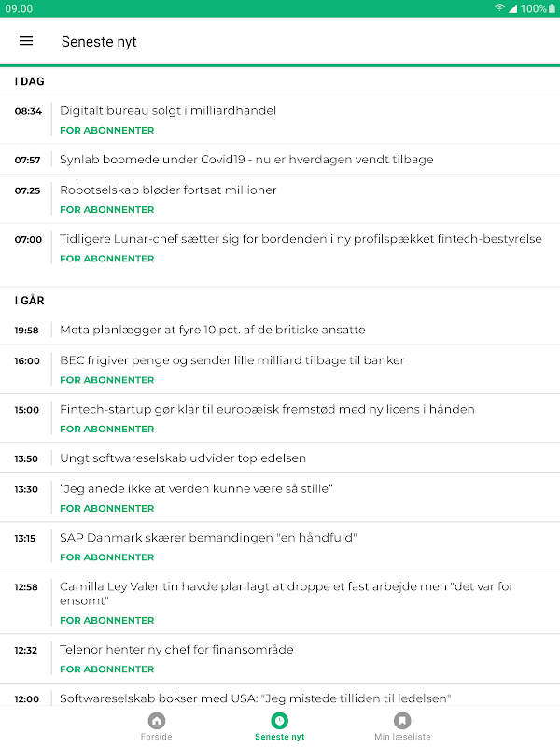
Task: Tap FOR ABONNENTER label under Jeg anede ikke
Action: point(107,508)
